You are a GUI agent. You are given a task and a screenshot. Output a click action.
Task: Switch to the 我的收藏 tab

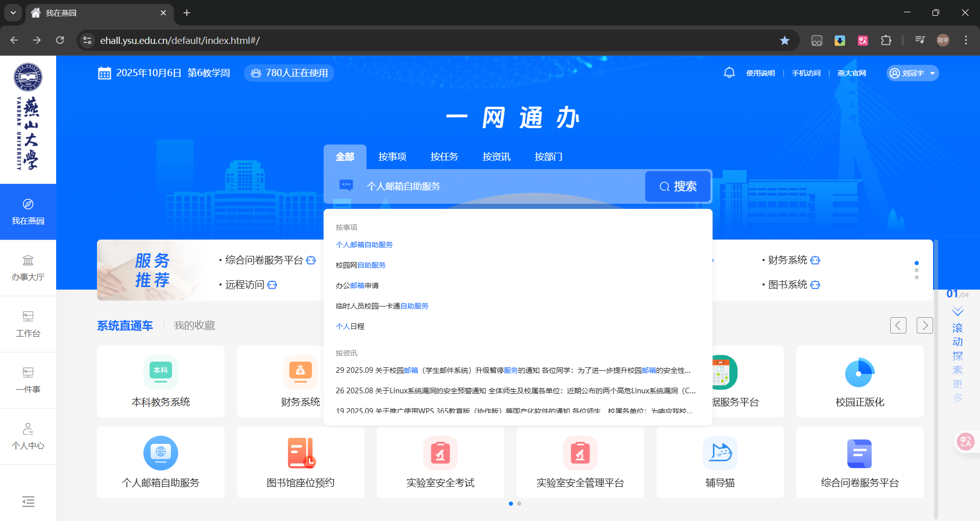(x=194, y=325)
